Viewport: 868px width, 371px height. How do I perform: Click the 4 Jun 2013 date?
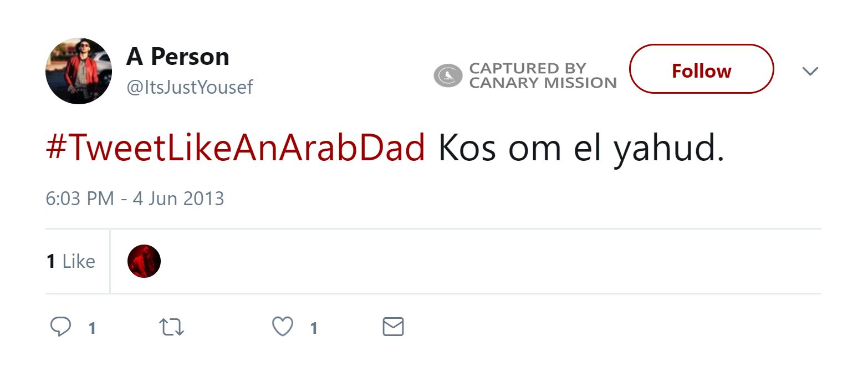point(178,199)
